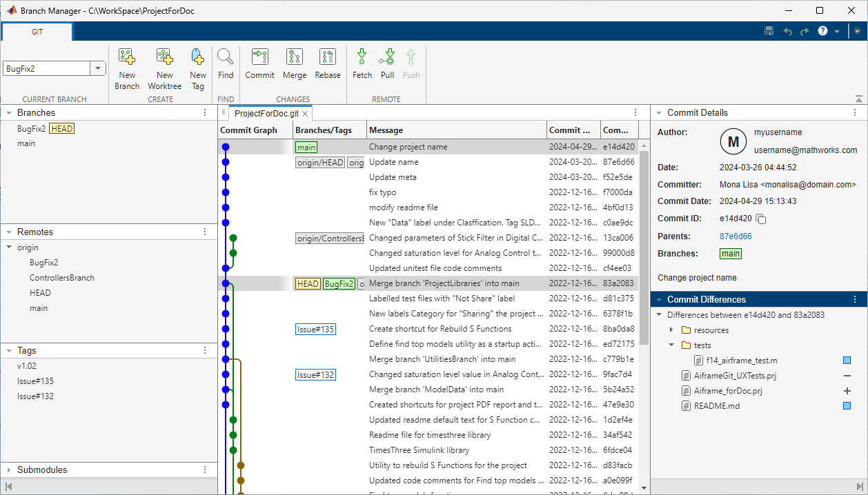
Task: Undo the last action
Action: [786, 30]
